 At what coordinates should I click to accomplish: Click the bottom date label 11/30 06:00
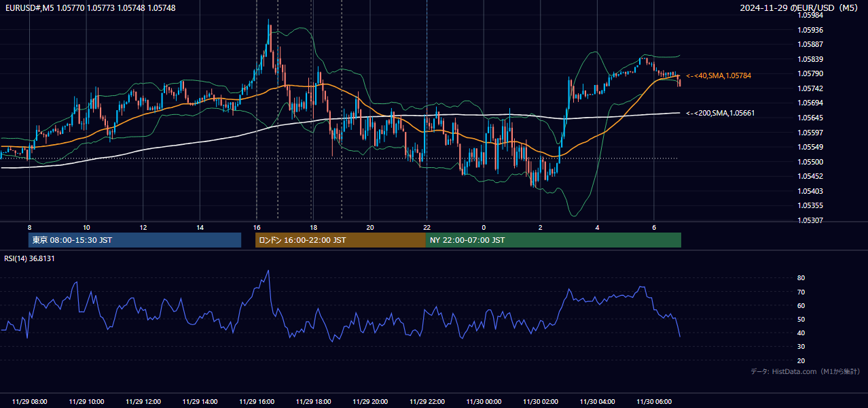tap(654, 402)
